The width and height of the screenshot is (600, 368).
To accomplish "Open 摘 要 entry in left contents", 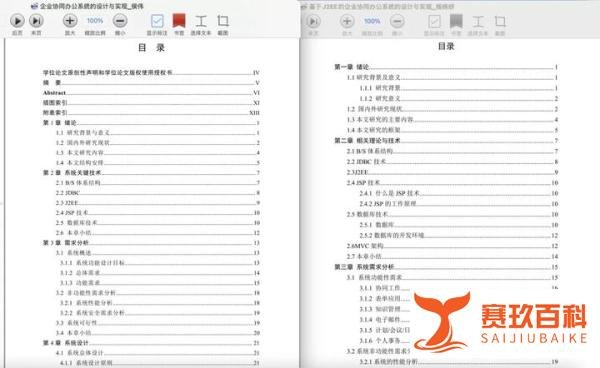I will point(151,83).
